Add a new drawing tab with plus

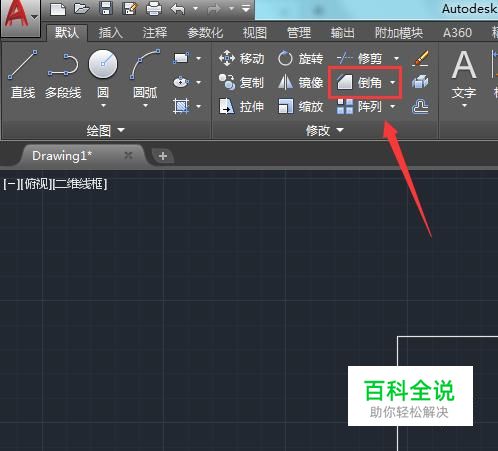[163, 156]
